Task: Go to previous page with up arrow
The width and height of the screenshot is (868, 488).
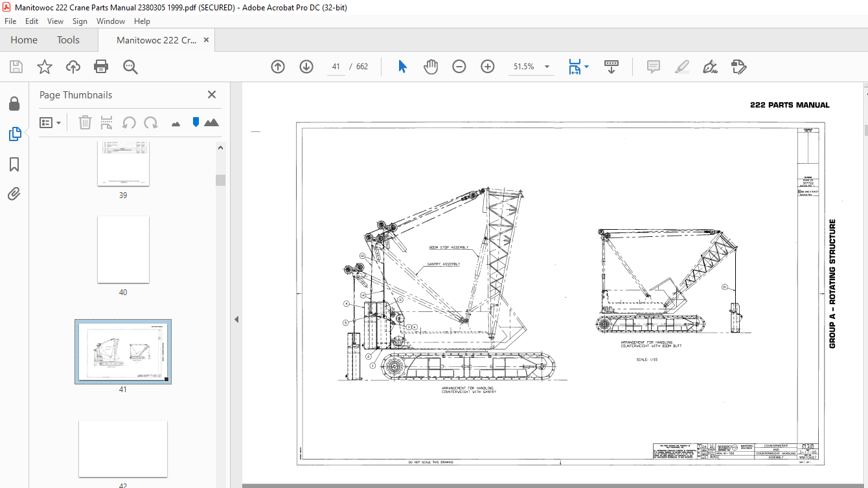Action: point(278,67)
